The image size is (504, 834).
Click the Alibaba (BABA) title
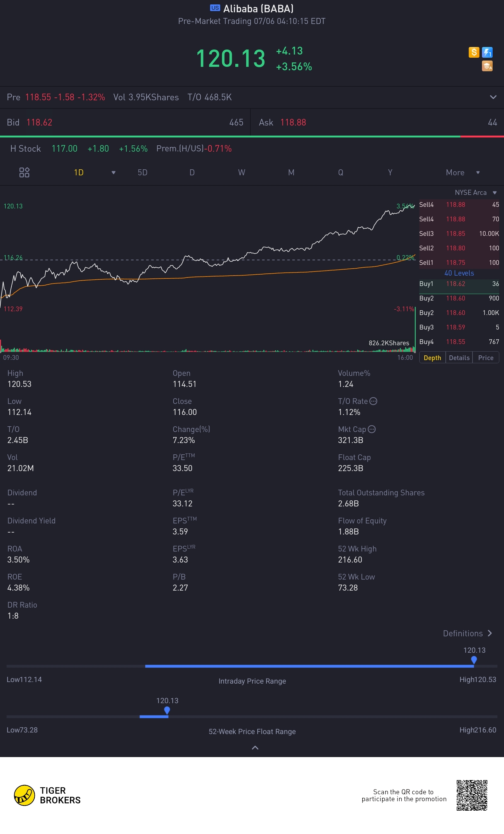(x=258, y=9)
